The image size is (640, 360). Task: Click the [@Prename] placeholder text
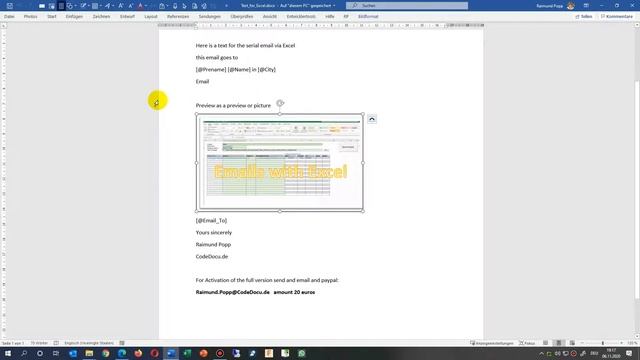click(x=211, y=69)
